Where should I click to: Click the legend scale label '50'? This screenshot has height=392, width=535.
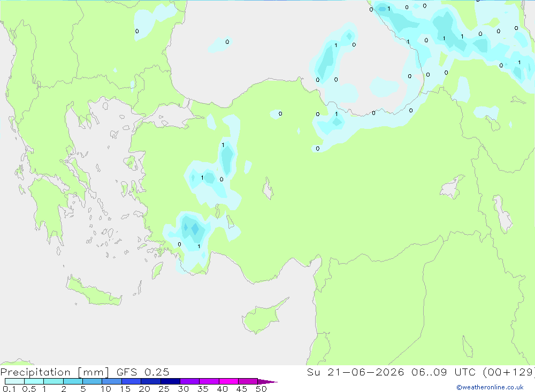click(262, 389)
